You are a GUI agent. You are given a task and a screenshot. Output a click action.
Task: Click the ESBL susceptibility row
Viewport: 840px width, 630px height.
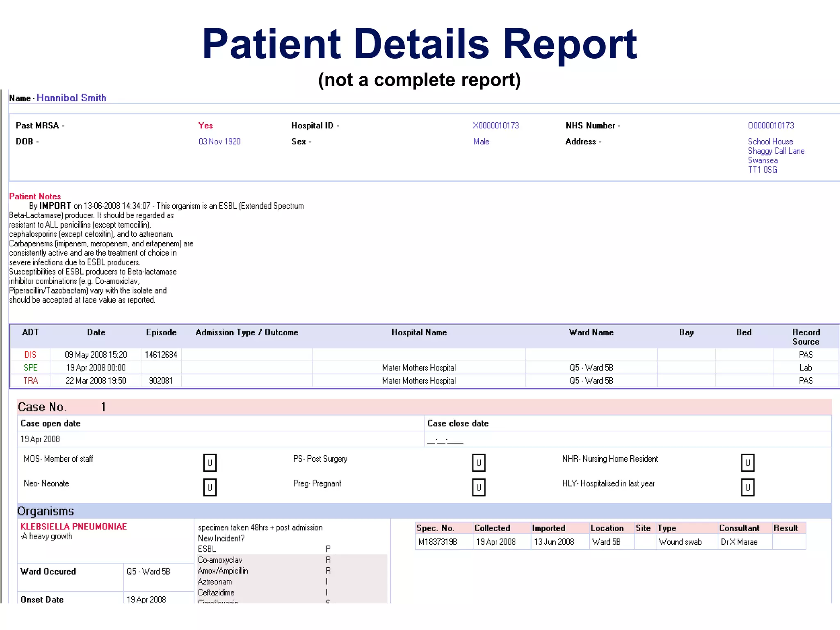[x=292, y=549]
